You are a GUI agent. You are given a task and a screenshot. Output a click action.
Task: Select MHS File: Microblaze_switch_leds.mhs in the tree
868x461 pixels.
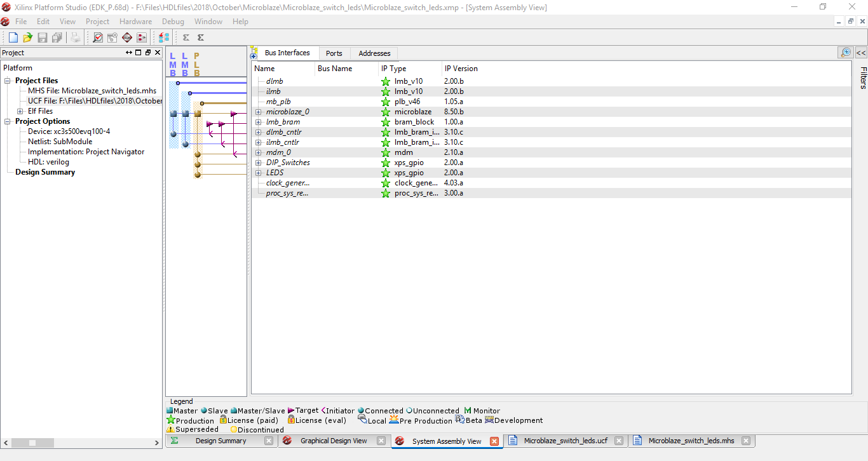pos(92,91)
